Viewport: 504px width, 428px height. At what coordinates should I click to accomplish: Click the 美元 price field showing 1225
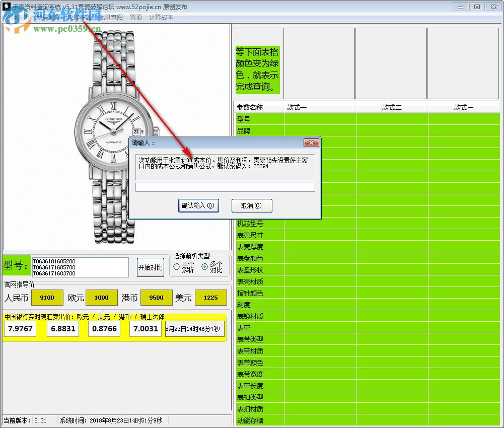click(210, 298)
